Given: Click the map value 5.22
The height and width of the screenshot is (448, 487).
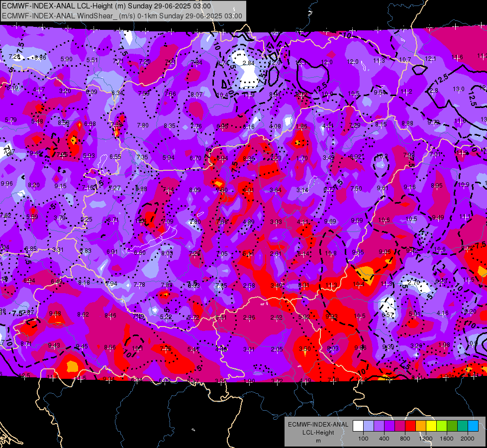Looking at the screenshot, I should 166,317.
